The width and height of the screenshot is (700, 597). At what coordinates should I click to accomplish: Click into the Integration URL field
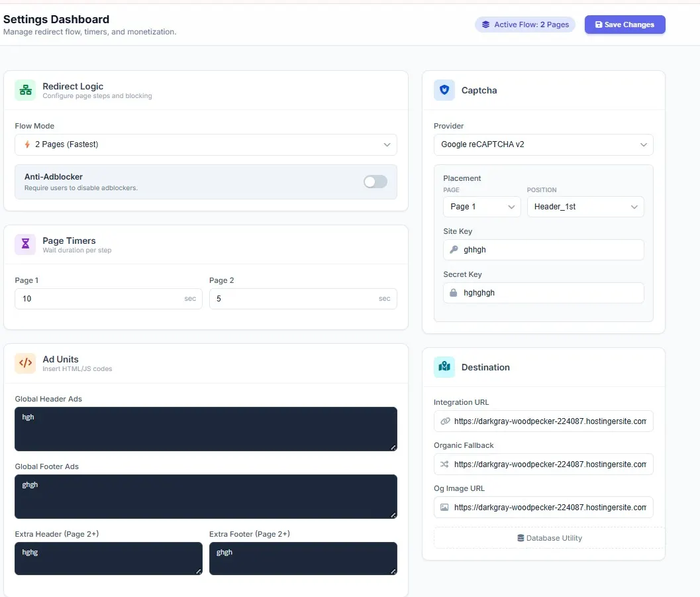pos(543,421)
